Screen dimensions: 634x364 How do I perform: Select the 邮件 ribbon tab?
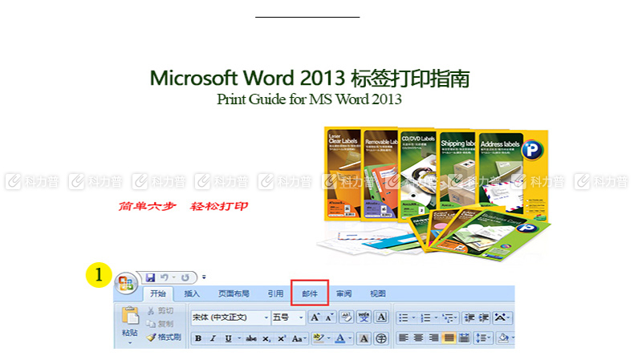pos(310,293)
